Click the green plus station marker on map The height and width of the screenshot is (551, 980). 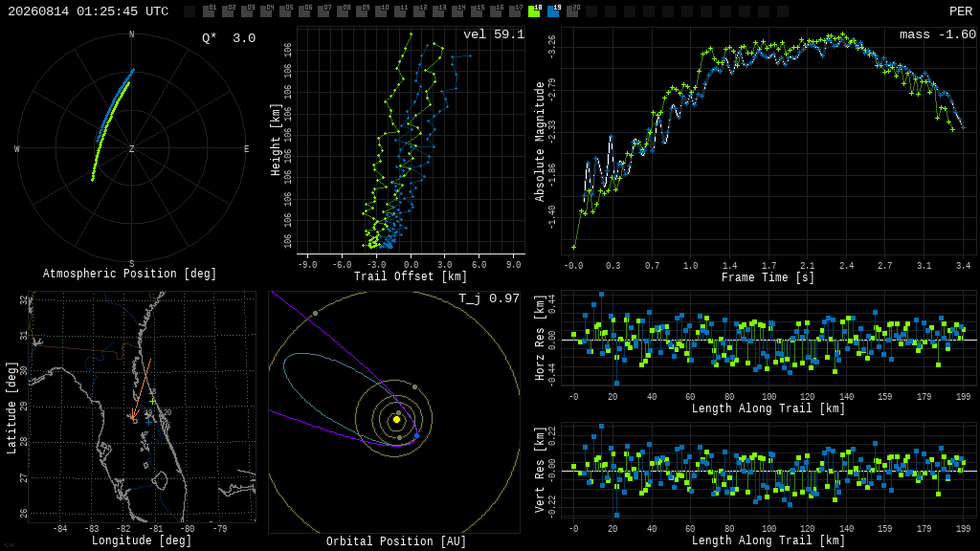152,401
